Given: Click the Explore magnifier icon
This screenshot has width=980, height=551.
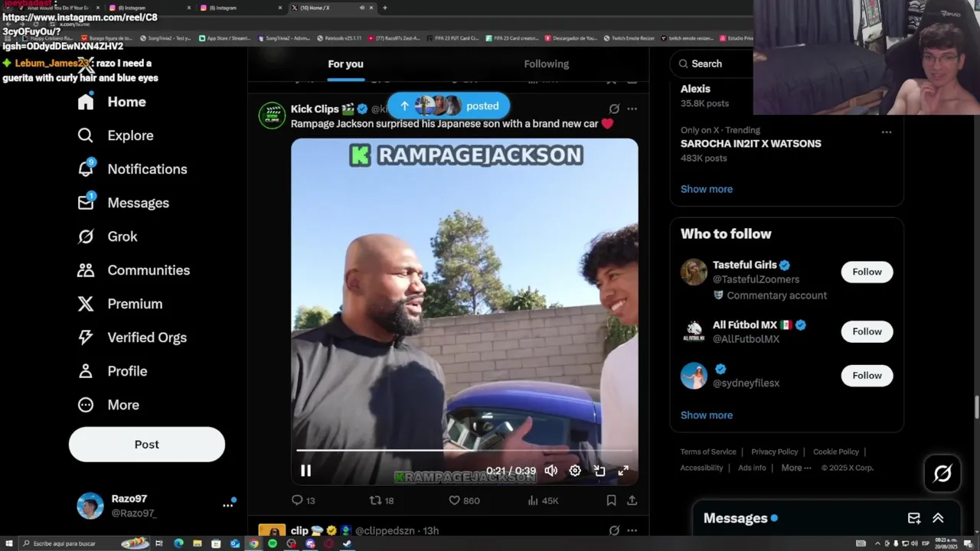Looking at the screenshot, I should [86, 135].
